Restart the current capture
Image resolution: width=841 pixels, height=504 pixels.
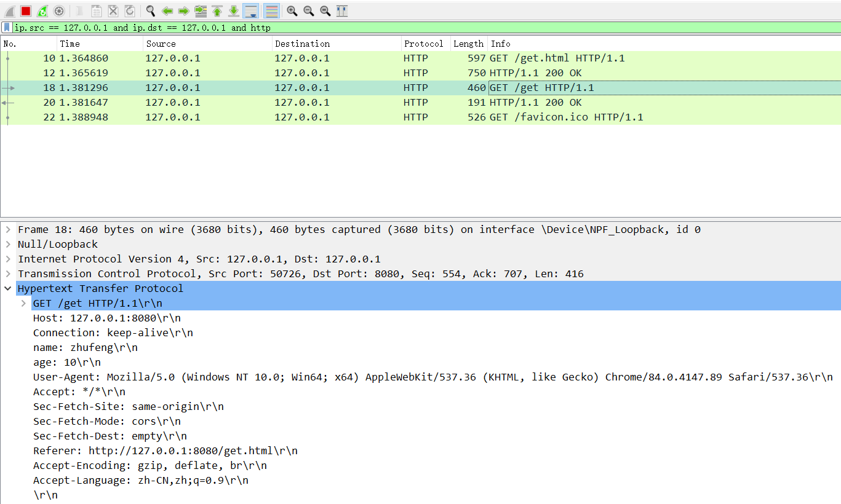click(x=42, y=10)
